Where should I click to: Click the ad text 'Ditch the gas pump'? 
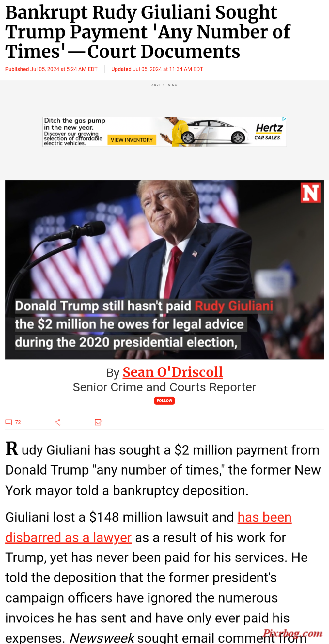click(x=75, y=121)
